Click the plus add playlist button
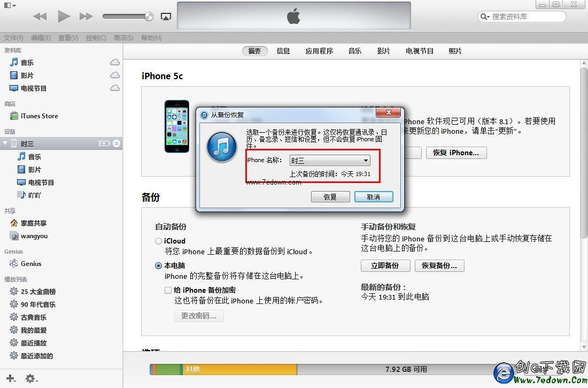 [x=11, y=378]
